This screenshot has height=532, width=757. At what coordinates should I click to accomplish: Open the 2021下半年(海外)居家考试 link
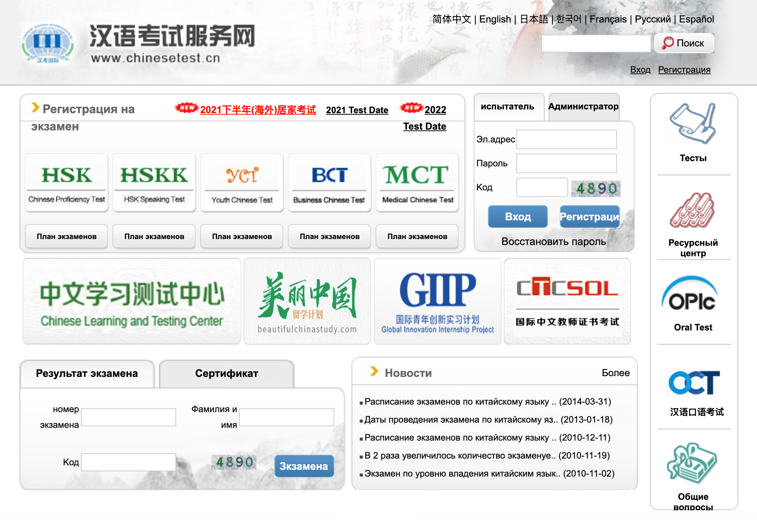(258, 110)
